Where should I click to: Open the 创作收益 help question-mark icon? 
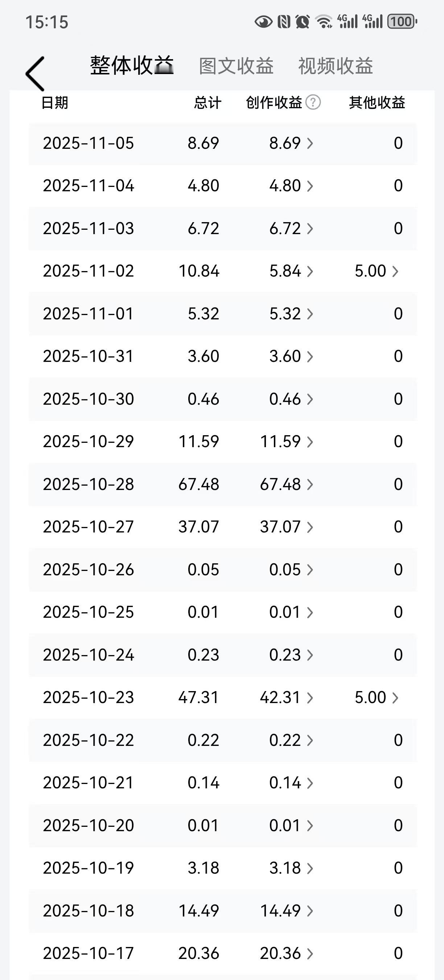313,102
